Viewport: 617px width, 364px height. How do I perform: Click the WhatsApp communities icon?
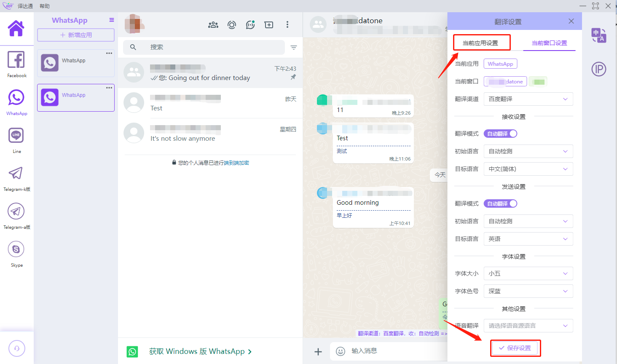[x=213, y=25]
